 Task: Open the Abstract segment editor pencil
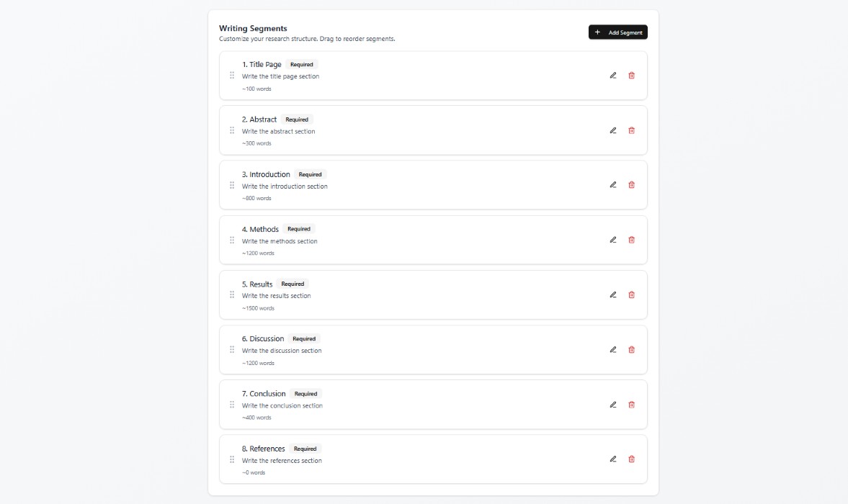tap(613, 130)
